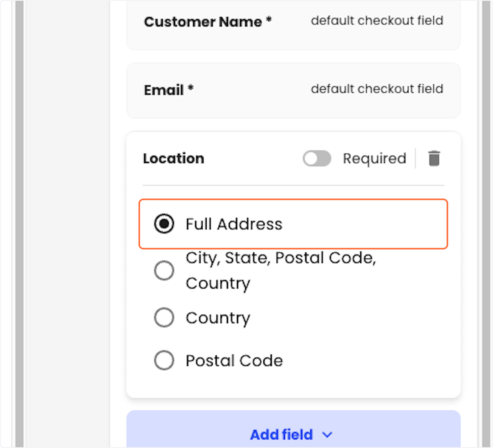
Task: Click the Location field title
Action: (x=173, y=158)
